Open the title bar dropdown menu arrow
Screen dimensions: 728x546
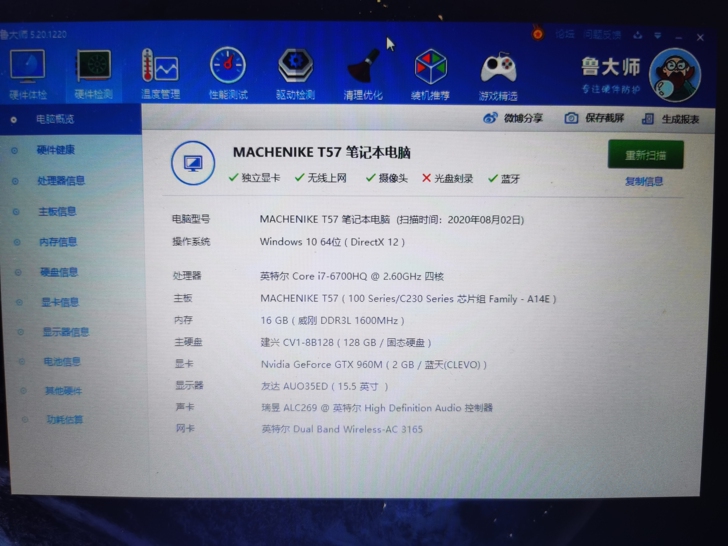[657, 36]
